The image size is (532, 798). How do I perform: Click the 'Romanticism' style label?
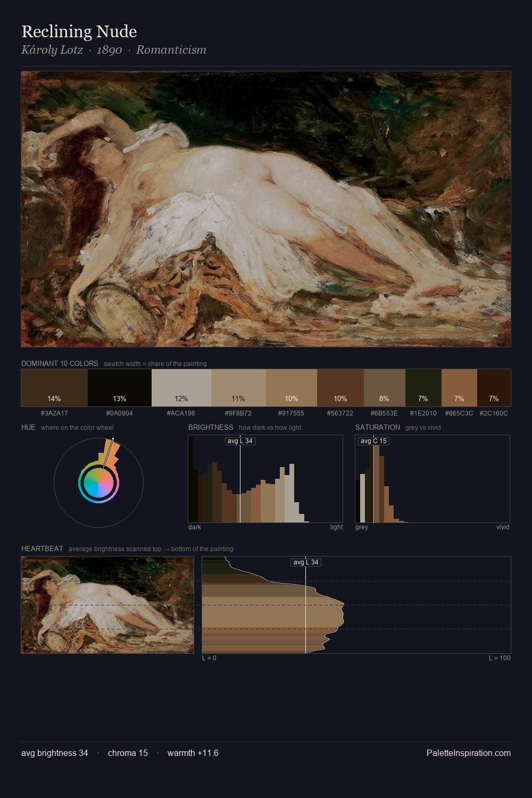pos(171,50)
